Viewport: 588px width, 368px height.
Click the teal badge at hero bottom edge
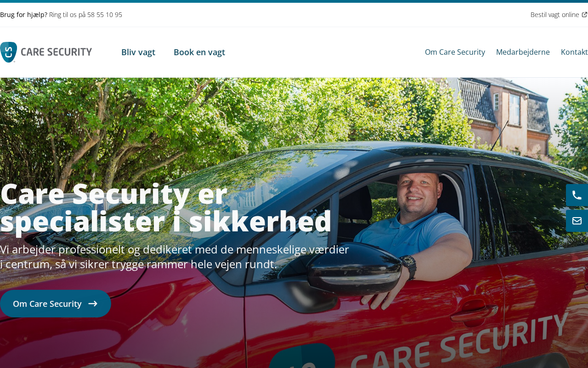coord(302,356)
